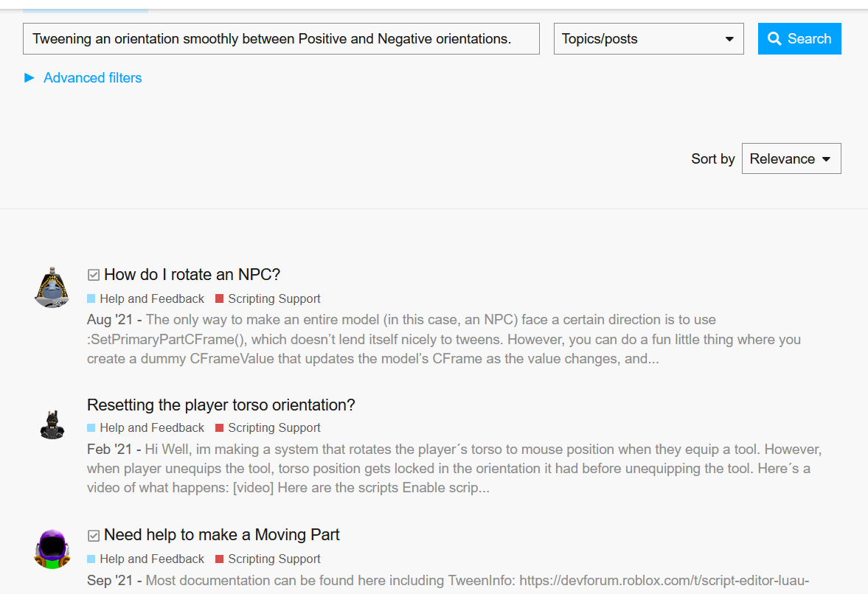The image size is (868, 594).
Task: Open Scripting Support tag on first result
Action: (274, 299)
